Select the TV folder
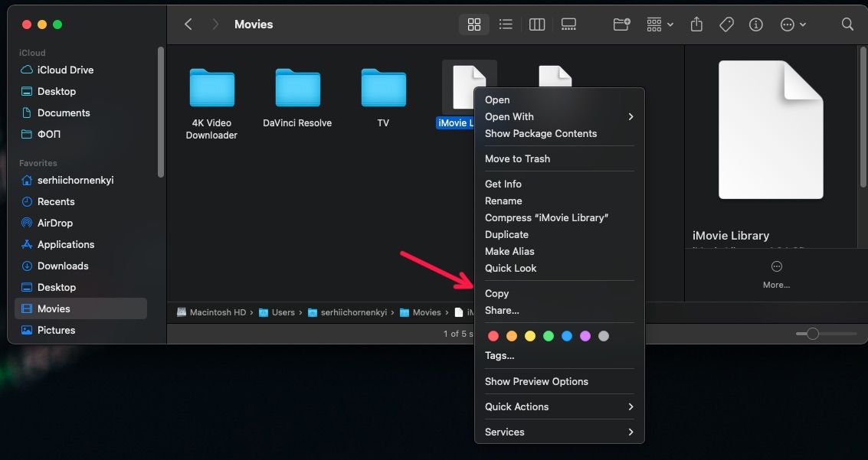Image resolution: width=868 pixels, height=460 pixels. click(383, 88)
